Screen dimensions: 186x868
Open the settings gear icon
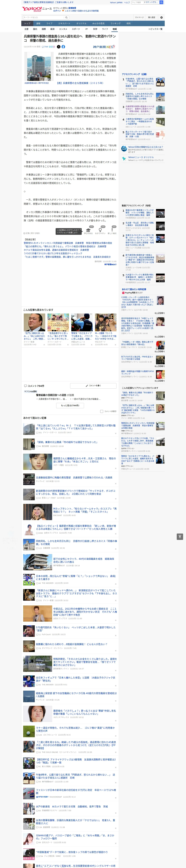tap(161, 18)
